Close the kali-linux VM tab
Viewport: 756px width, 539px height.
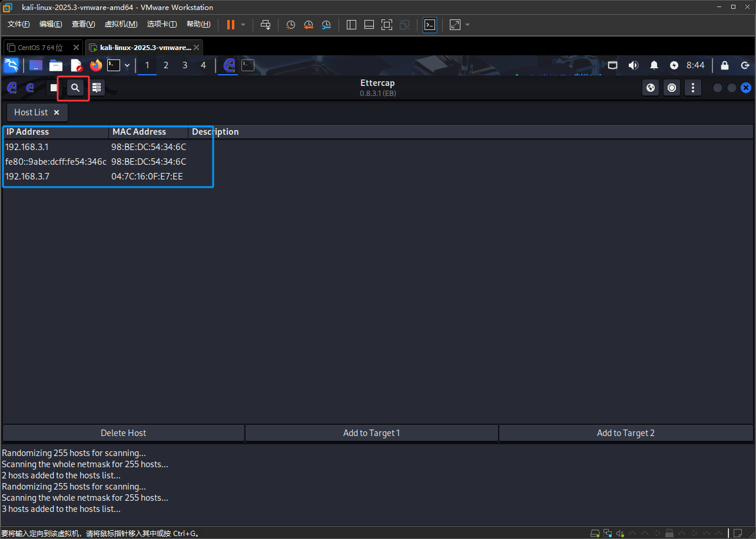click(197, 48)
